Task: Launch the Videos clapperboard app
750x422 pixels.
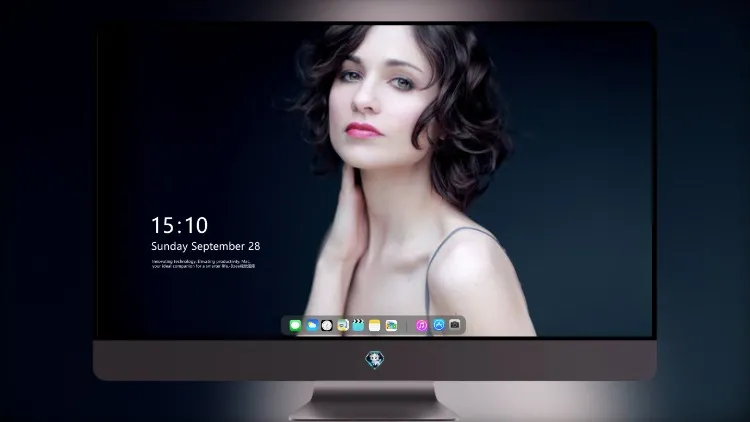Action: coord(358,325)
